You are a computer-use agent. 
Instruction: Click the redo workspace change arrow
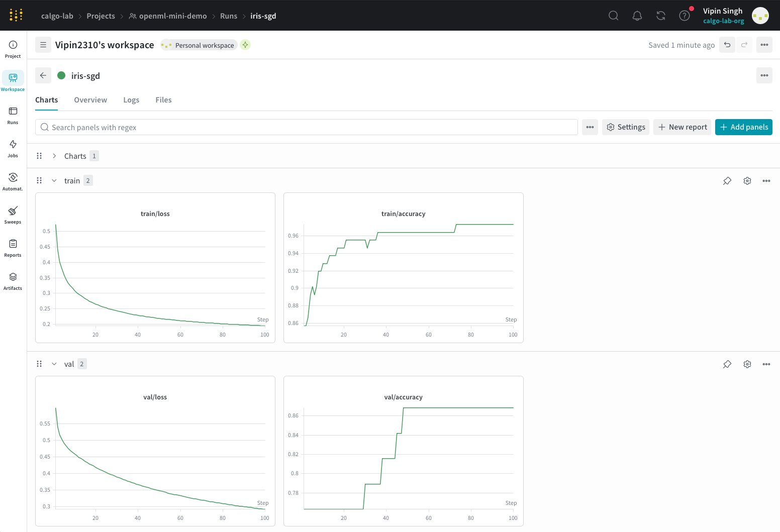(x=744, y=45)
